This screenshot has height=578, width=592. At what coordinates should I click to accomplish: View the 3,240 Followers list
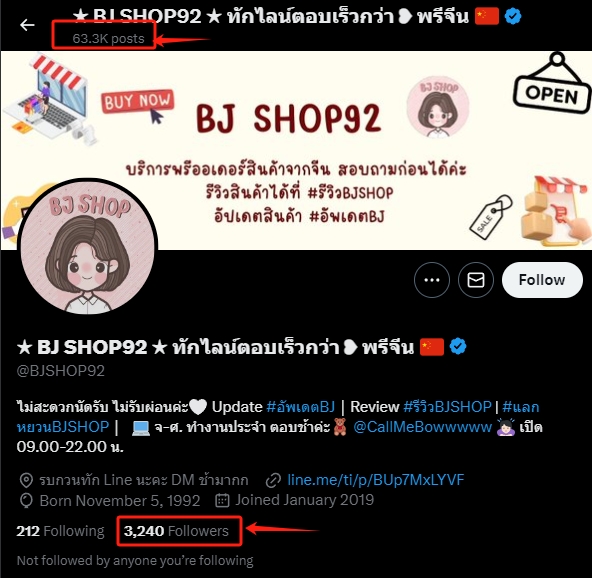coord(176,531)
